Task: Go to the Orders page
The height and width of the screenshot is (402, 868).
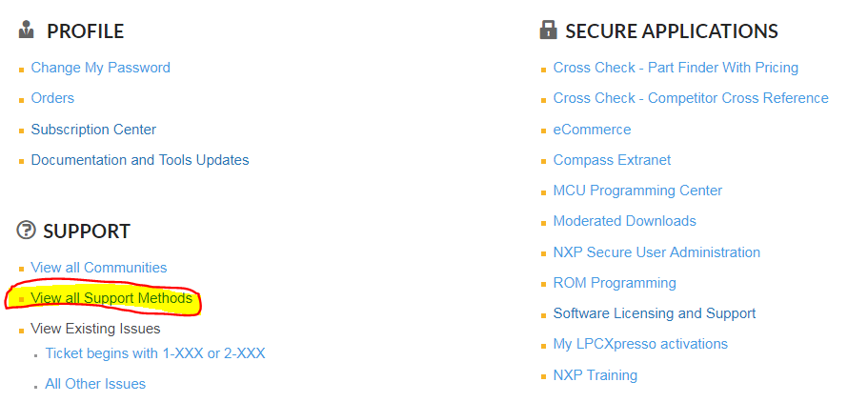Action: click(52, 98)
